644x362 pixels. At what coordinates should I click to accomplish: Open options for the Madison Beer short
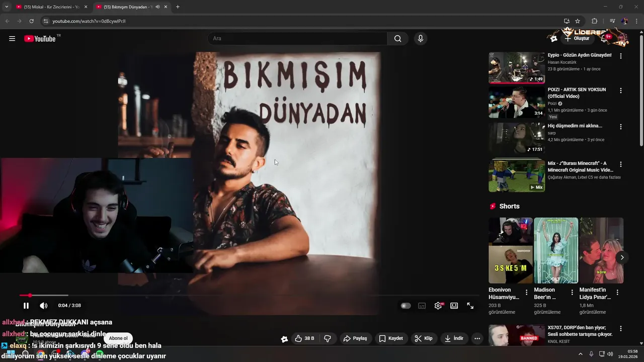point(572,292)
